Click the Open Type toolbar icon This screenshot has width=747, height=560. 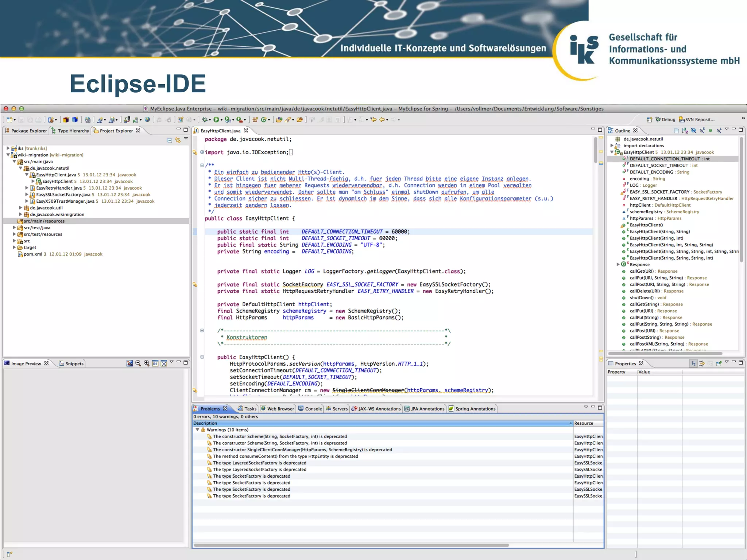[279, 120]
